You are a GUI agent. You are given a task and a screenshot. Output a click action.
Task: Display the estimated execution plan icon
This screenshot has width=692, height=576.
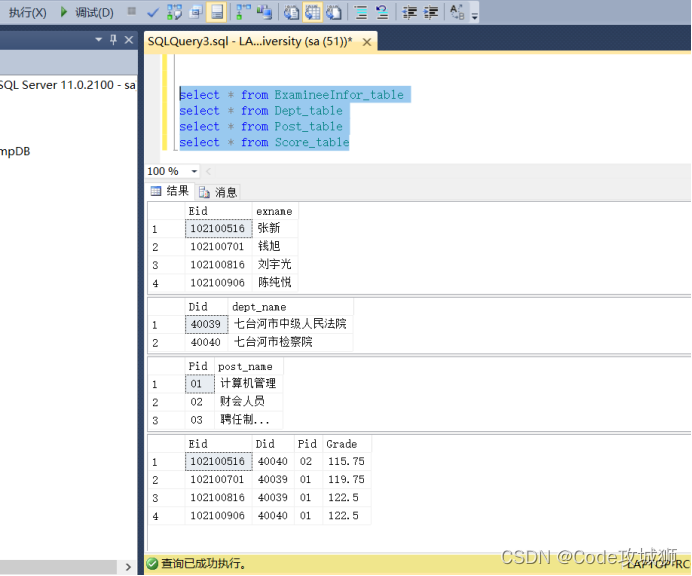(x=174, y=12)
